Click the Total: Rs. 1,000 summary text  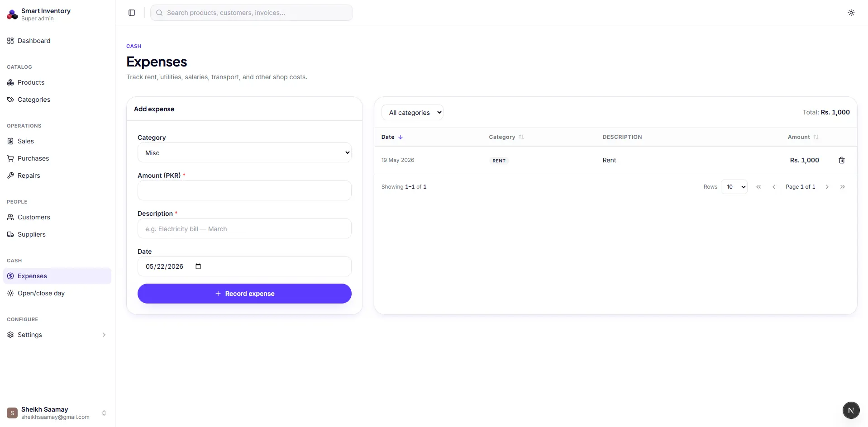(x=826, y=112)
